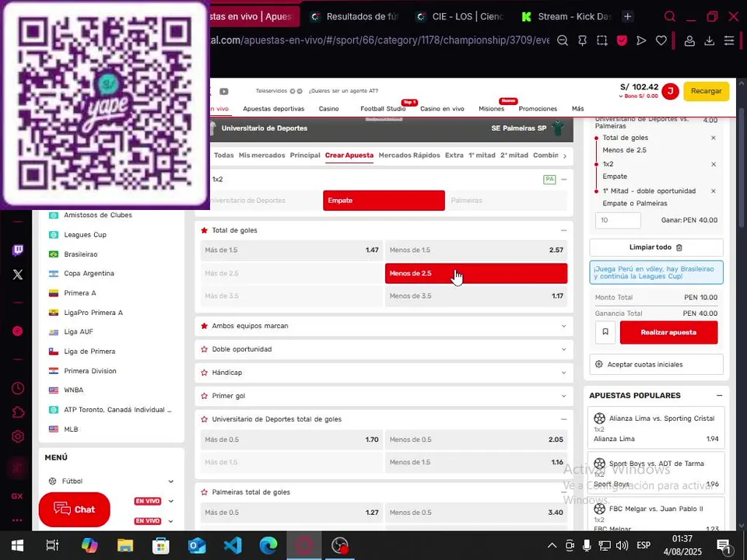Open Casino en vivo menu
Screen dimensions: 747x560
click(x=442, y=109)
